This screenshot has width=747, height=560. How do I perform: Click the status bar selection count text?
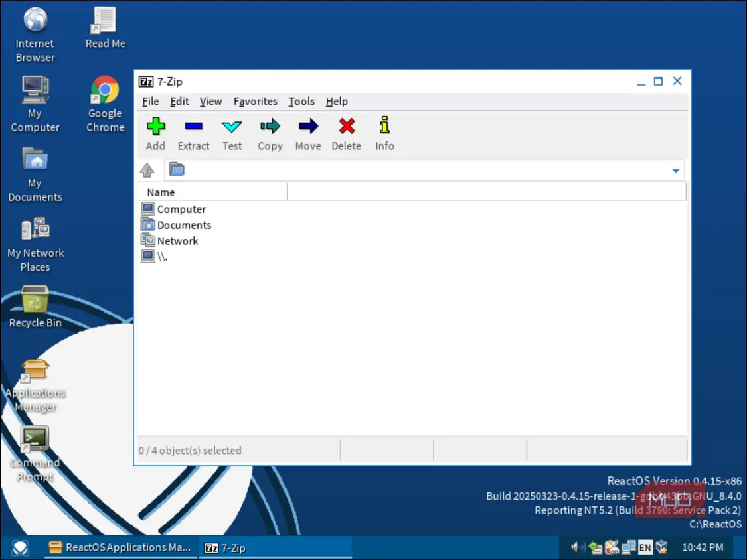coord(190,451)
